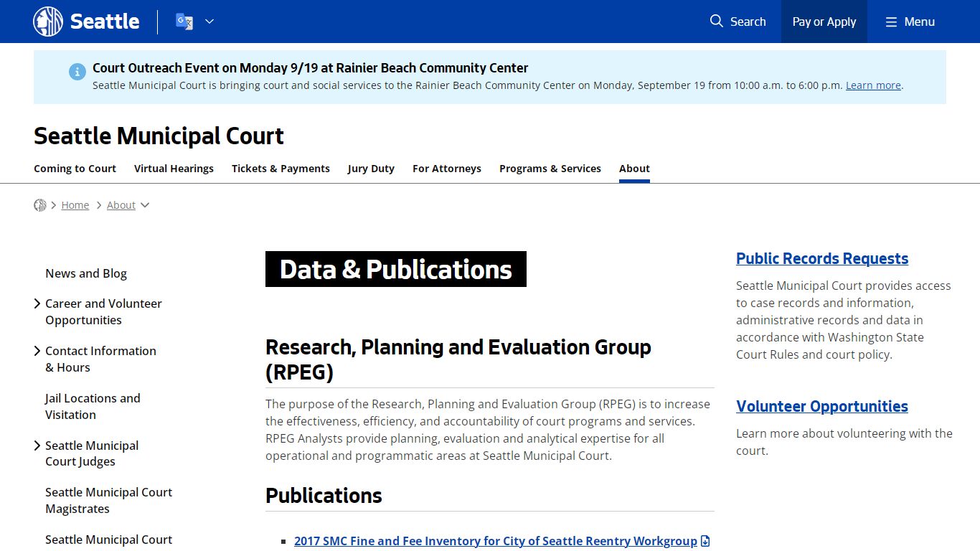Click the Court Outreach Event banner heading

pyautogui.click(x=310, y=68)
